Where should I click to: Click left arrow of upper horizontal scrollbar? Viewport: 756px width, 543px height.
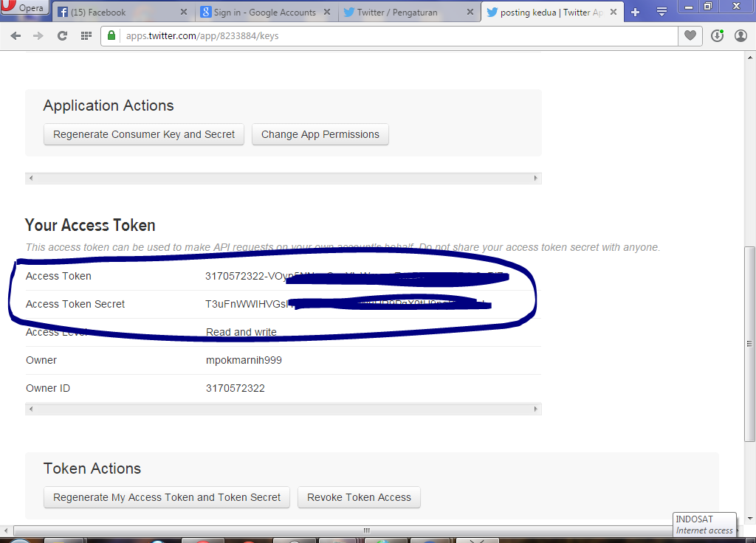coord(31,179)
